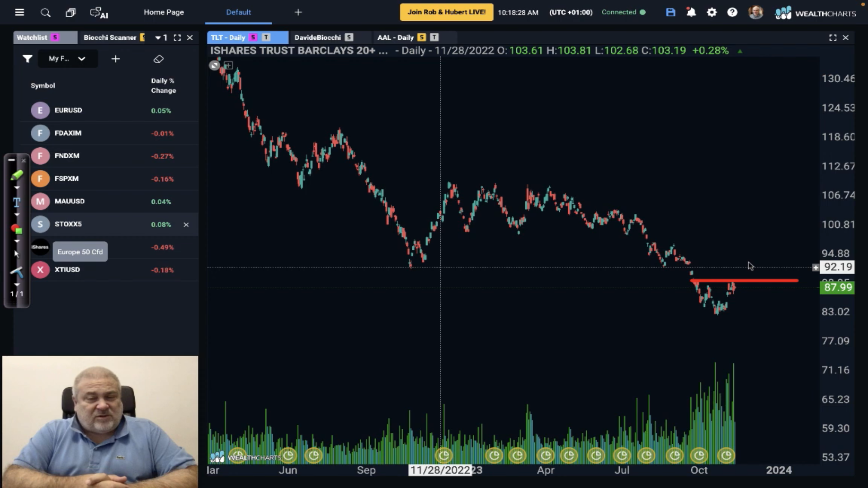Open the AI chat assistant icon
The height and width of the screenshot is (488, 868).
pyautogui.click(x=99, y=13)
